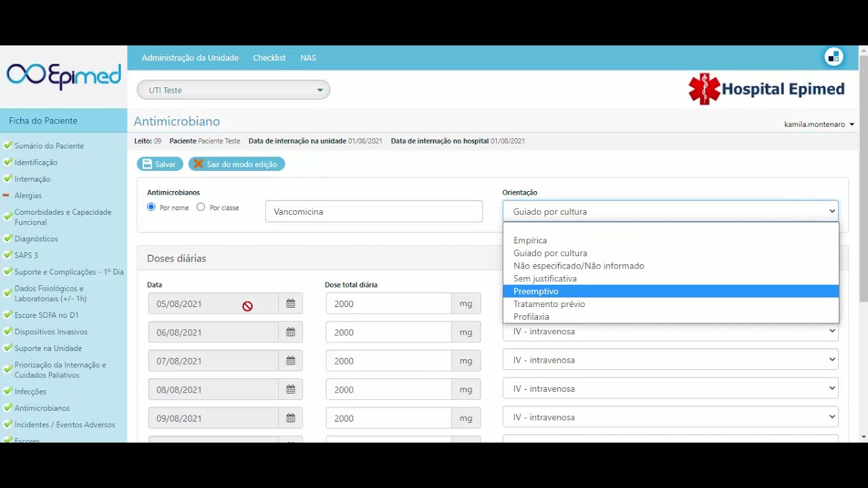The image size is (868, 488).
Task: Click the check icon beside Sumário do Paciente
Action: pos(7,145)
